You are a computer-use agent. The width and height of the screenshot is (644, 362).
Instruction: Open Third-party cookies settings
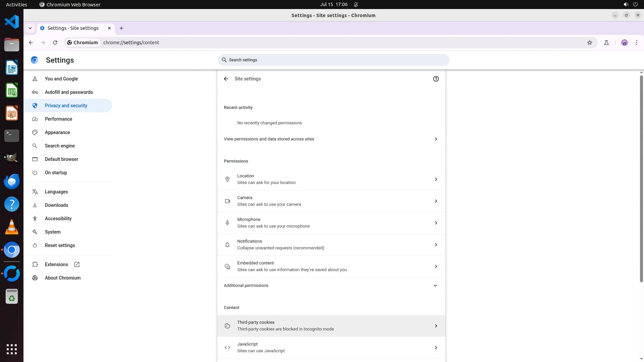tap(331, 326)
